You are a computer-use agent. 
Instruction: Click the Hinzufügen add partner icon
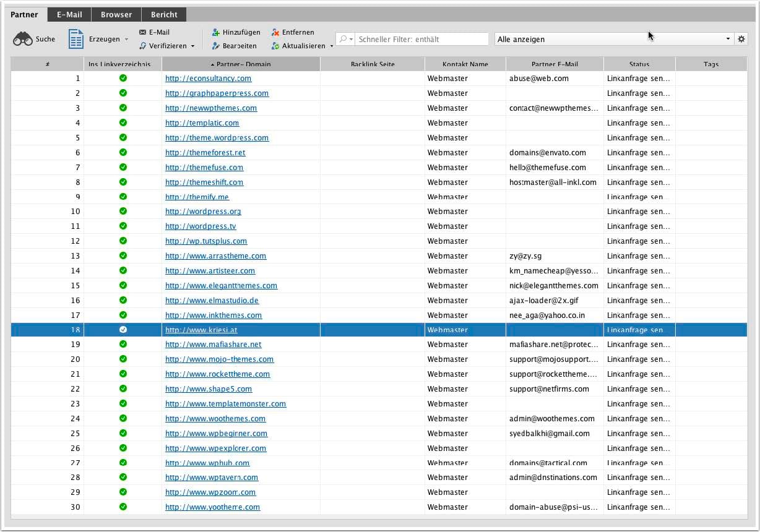click(x=216, y=32)
